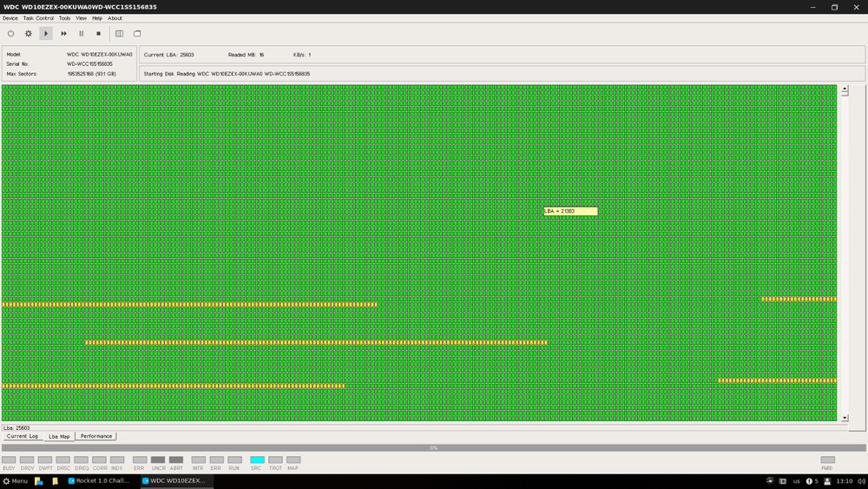The image size is (868, 489).
Task: Click the split-panel layout toolbar icon
Action: coord(119,34)
